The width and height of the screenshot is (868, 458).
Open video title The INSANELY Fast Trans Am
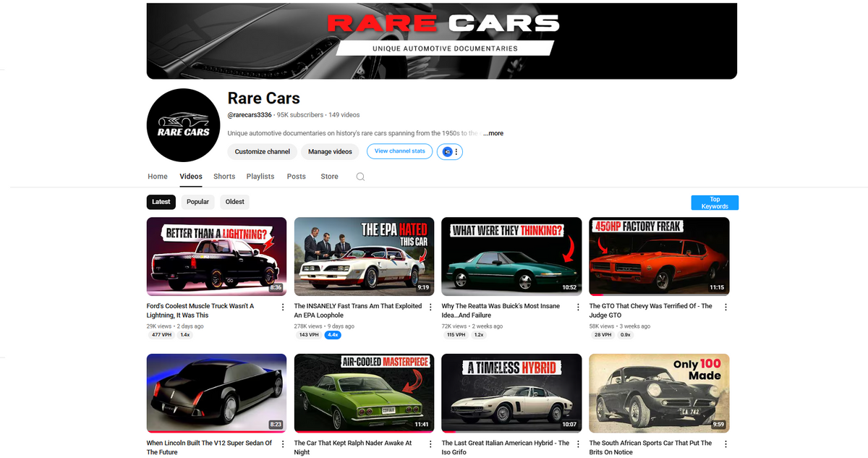pyautogui.click(x=358, y=310)
